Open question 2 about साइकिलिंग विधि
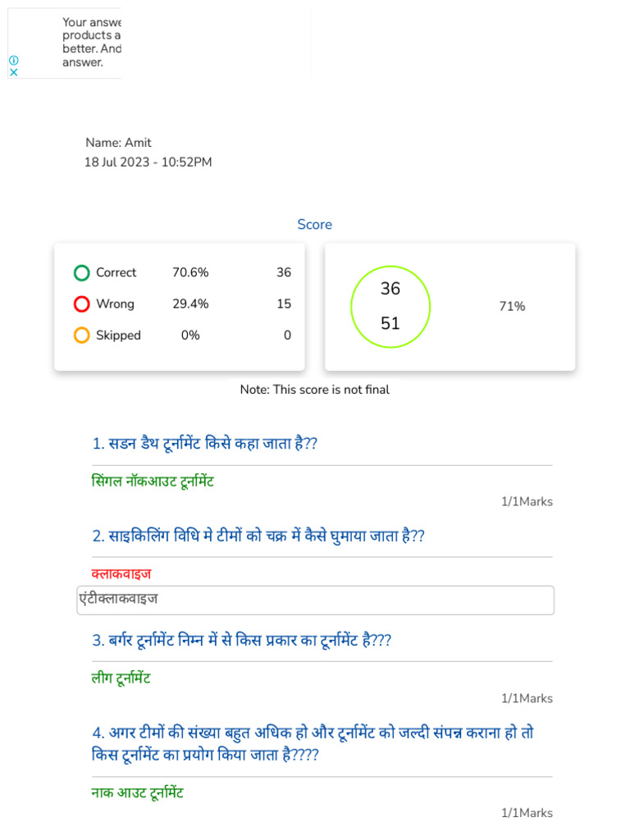 [258, 536]
